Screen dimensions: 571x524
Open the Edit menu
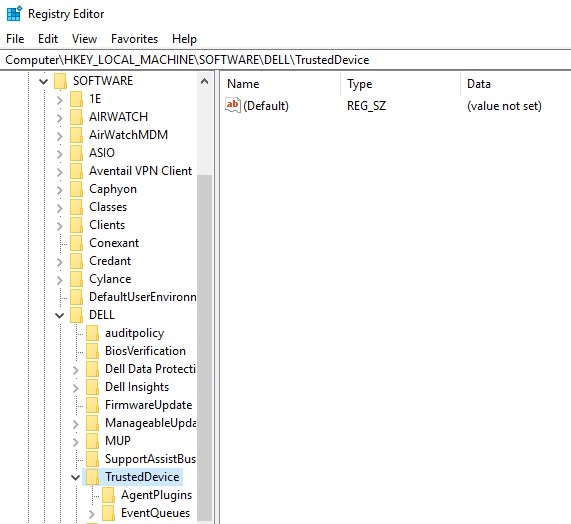point(48,39)
